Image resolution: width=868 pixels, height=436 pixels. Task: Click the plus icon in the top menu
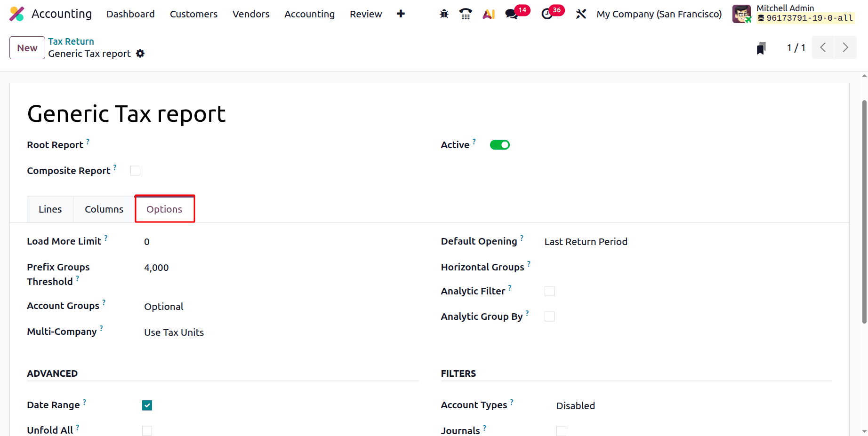[x=401, y=14]
